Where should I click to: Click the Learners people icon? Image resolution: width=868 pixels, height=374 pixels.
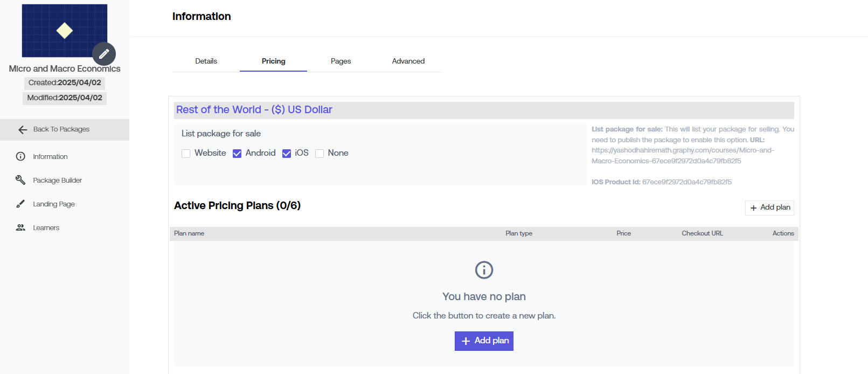[x=20, y=227]
